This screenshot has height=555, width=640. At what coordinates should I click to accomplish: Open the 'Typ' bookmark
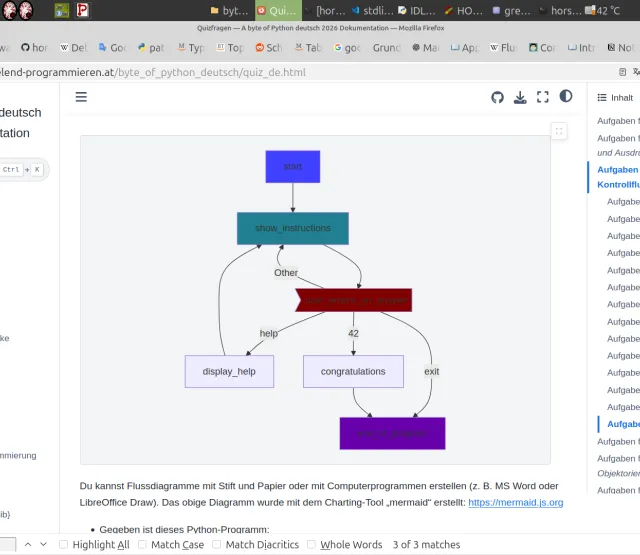[191, 48]
